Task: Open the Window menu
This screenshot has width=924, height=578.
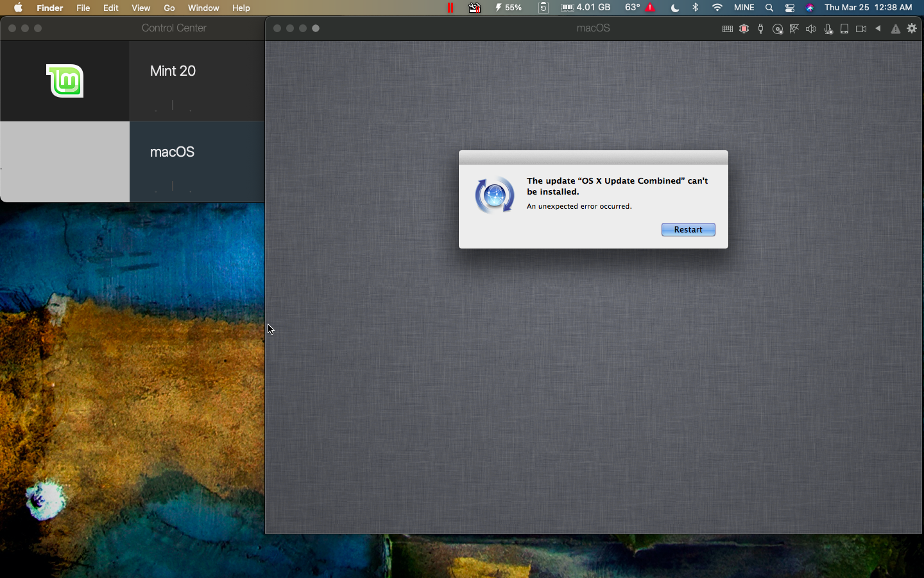Action: point(203,8)
